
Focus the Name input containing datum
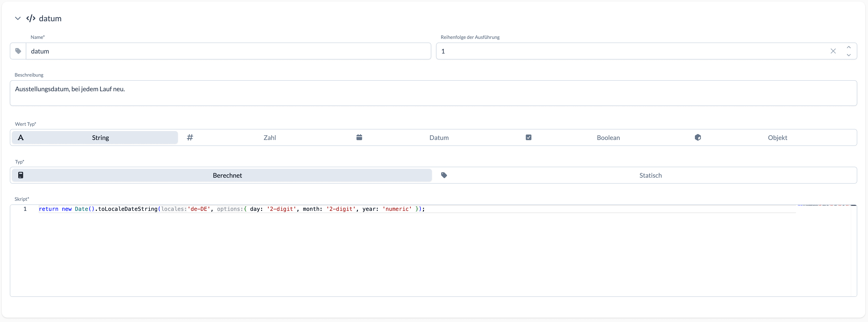tap(228, 51)
